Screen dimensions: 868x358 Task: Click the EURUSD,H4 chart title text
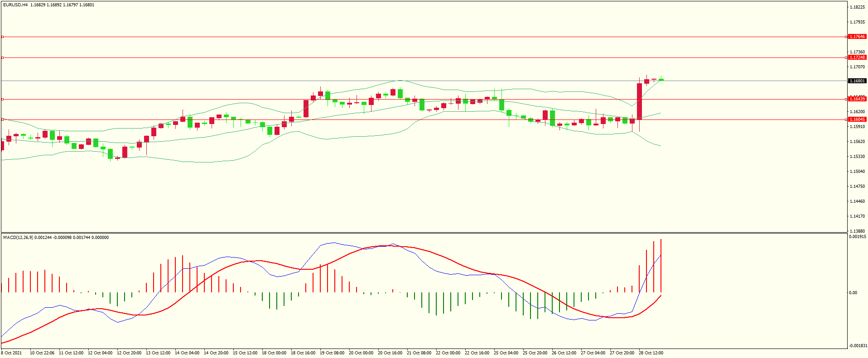(15, 5)
